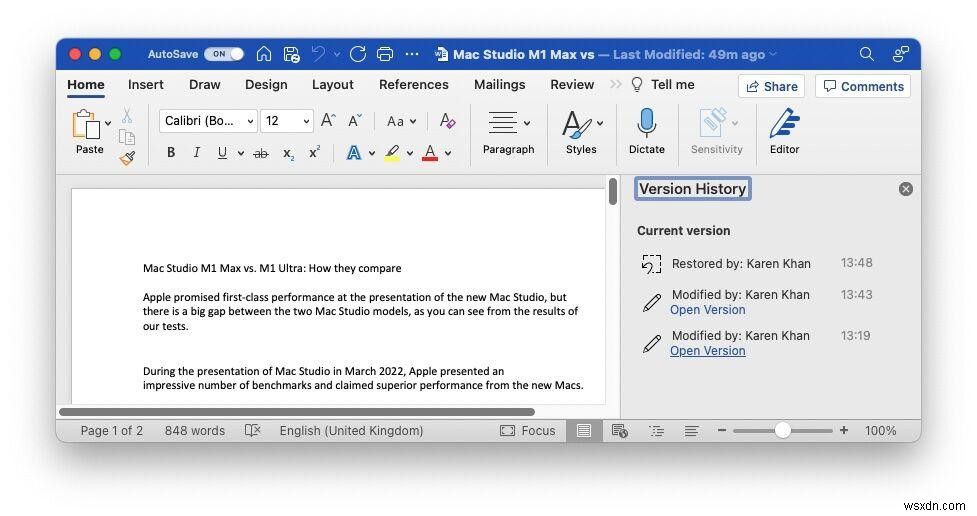Open the Review tab
The image size is (977, 516).
(572, 85)
